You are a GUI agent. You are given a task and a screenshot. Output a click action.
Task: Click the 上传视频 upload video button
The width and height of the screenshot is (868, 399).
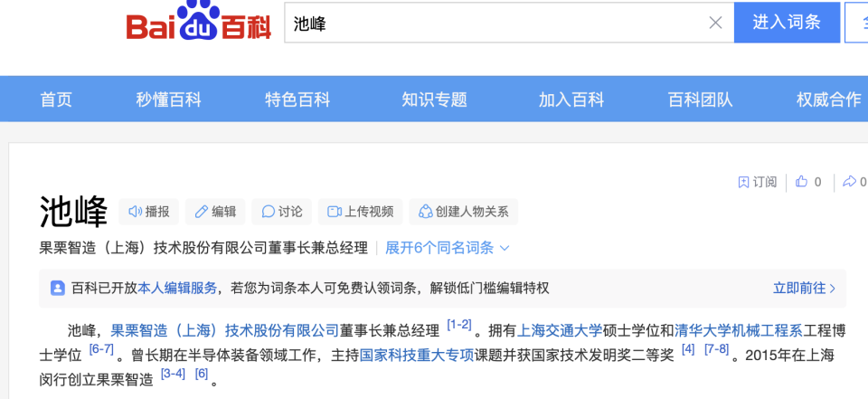[361, 212]
